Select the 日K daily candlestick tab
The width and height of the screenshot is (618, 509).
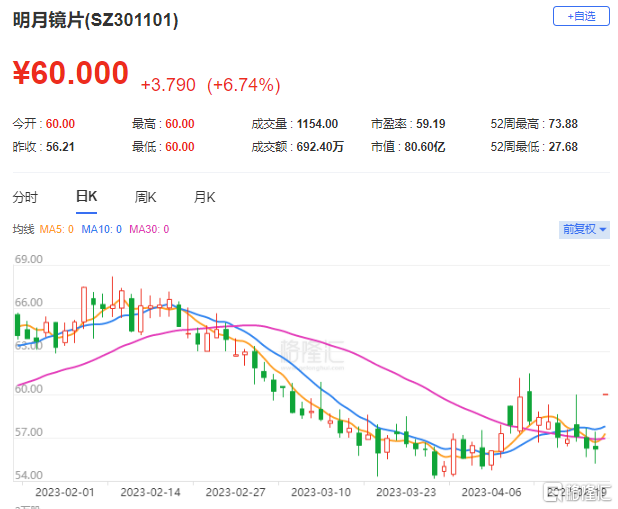click(x=86, y=196)
